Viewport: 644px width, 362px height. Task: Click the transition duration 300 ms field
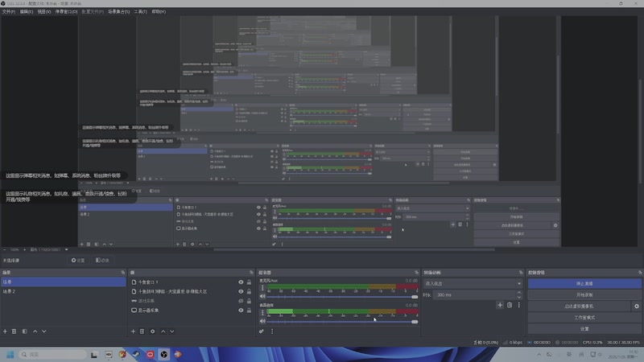475,294
